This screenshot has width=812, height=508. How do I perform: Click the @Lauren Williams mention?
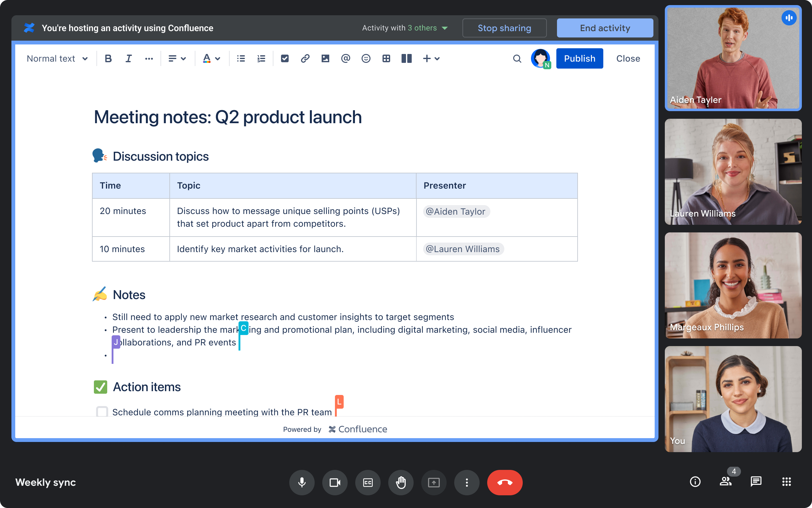point(463,249)
